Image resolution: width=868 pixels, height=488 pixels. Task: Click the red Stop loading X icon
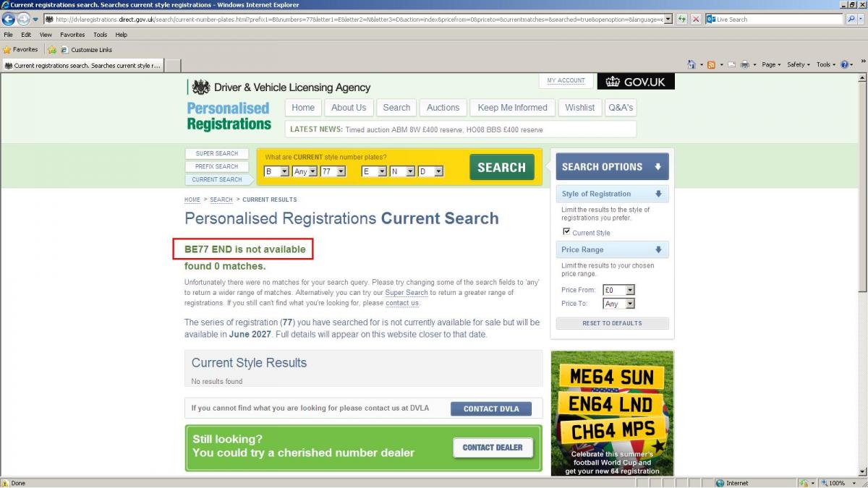point(696,19)
